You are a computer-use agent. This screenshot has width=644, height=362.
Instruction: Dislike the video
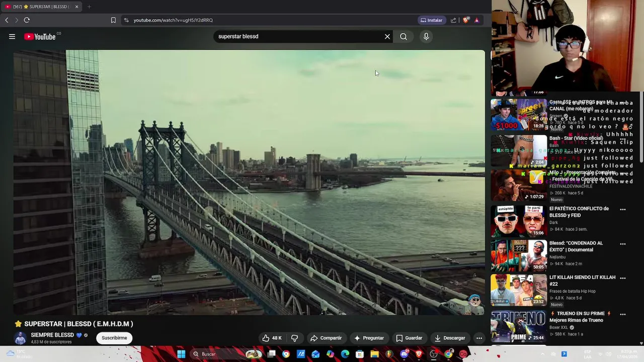[x=295, y=338]
